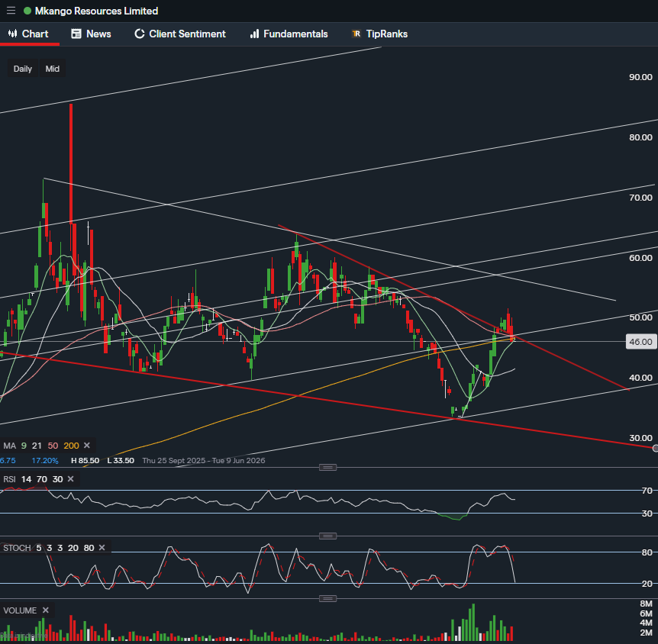
Task: Click the L 33.50 low value
Action: coord(121,461)
